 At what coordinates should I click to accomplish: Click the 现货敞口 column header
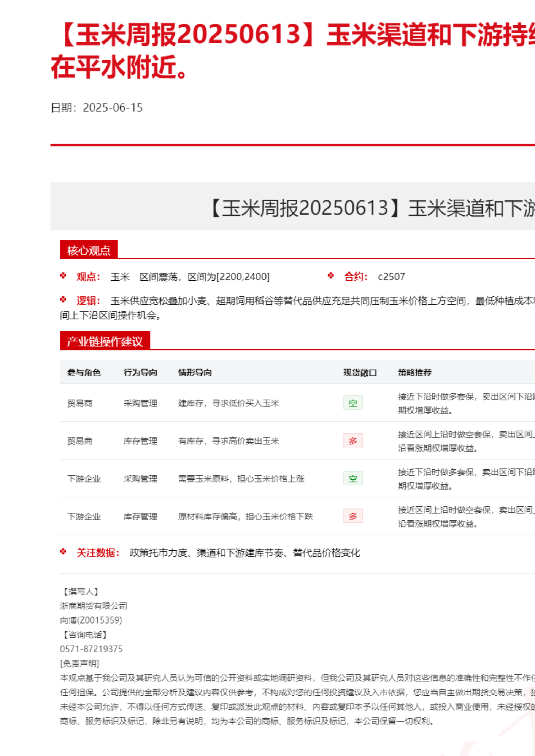(x=360, y=373)
